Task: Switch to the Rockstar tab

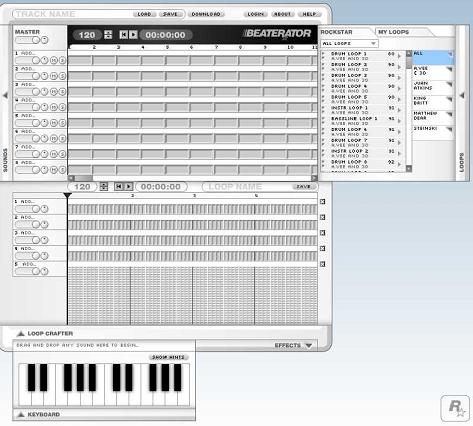Action: pos(336,32)
